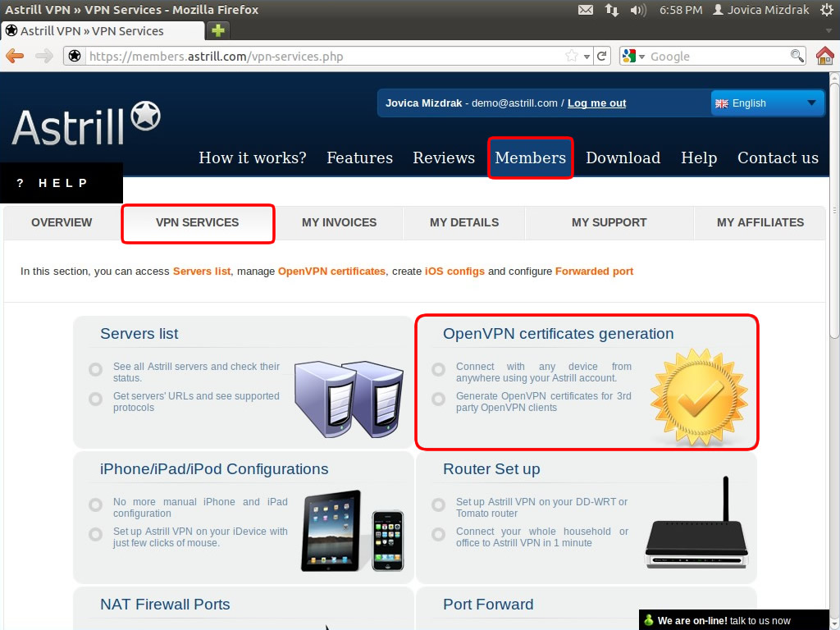
Task: Open the Router Set up heading
Action: coord(491,468)
